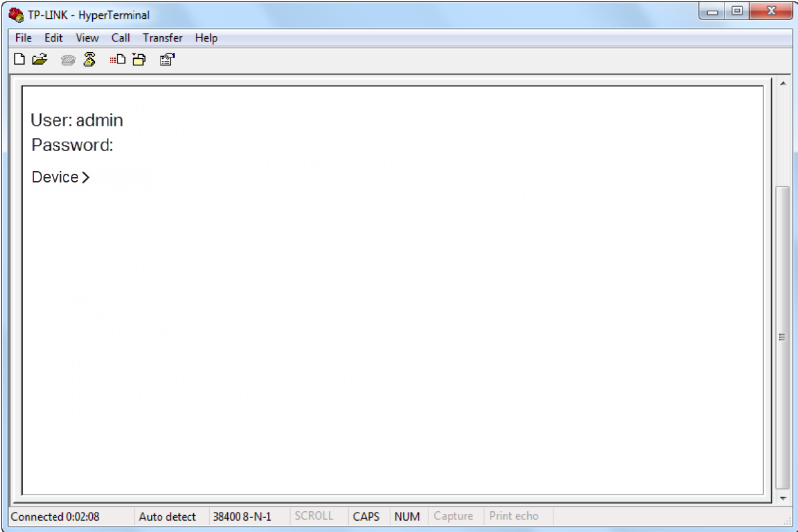Image resolution: width=798 pixels, height=532 pixels.
Task: Open the Edit menu
Action: [x=53, y=37]
